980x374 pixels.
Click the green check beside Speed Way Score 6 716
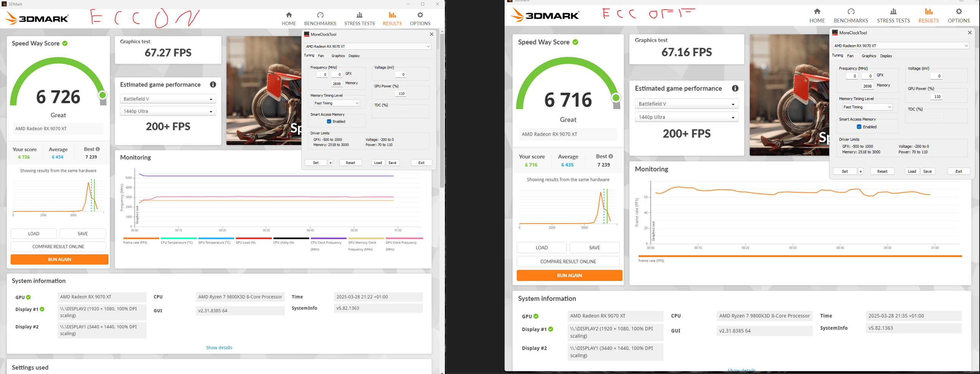575,42
